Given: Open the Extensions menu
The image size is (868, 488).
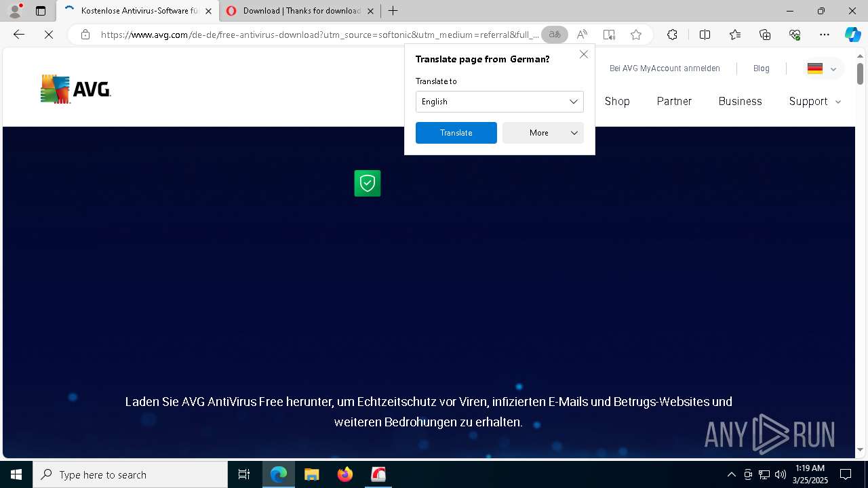Looking at the screenshot, I should (672, 35).
